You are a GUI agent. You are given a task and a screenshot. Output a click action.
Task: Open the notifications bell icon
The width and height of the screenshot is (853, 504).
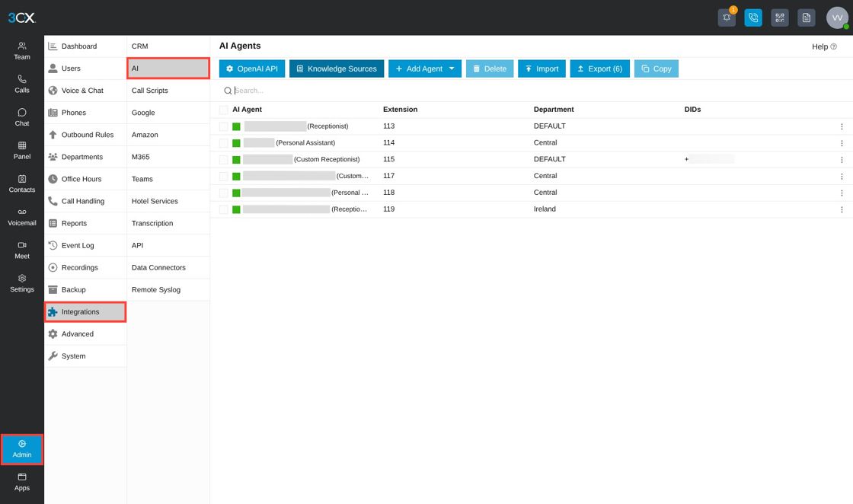[x=727, y=18]
